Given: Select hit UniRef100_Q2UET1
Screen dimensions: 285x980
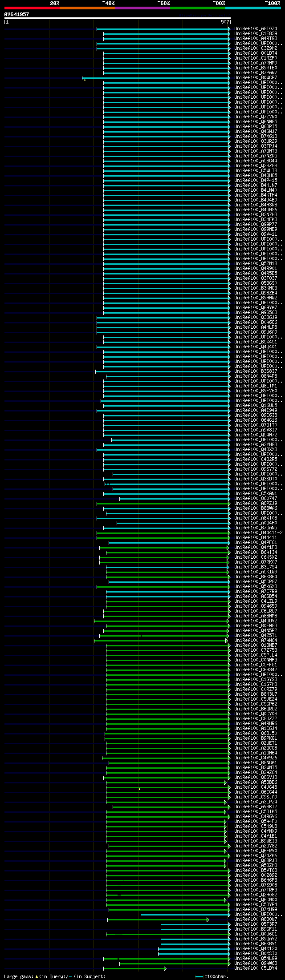Looking at the screenshot, I should click(256, 743).
